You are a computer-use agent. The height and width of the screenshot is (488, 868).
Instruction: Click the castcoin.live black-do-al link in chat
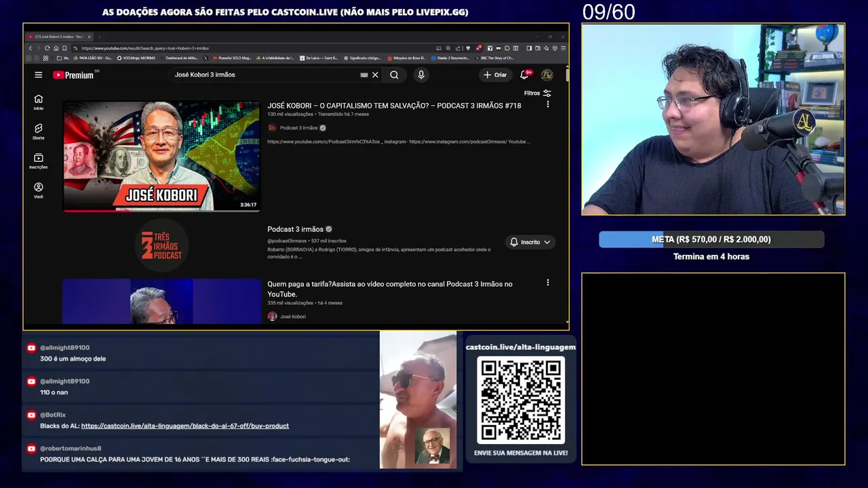pos(185,426)
